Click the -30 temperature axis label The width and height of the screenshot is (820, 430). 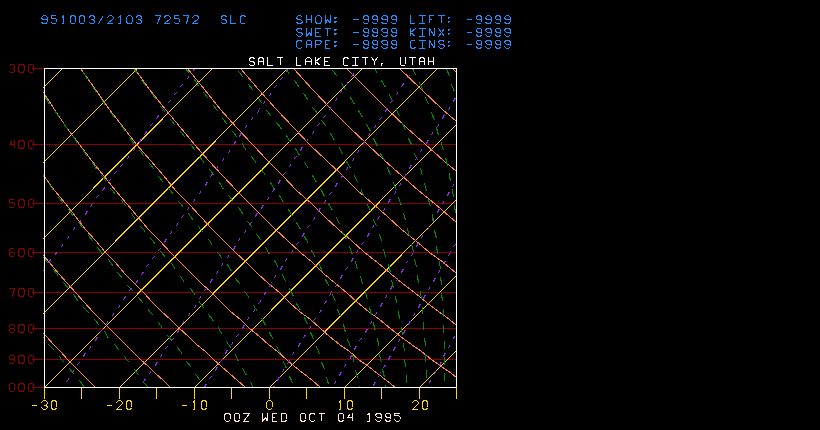click(43, 405)
